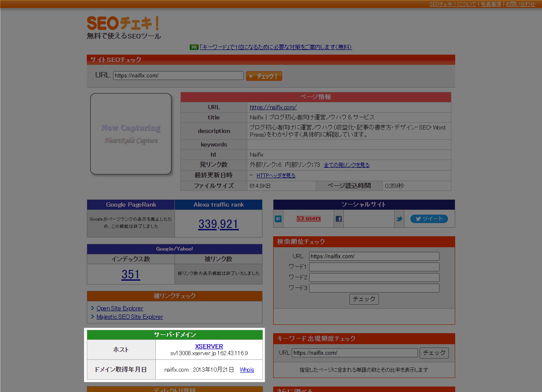
Task: Click the load time value 0.359秒
Action: (x=394, y=186)
